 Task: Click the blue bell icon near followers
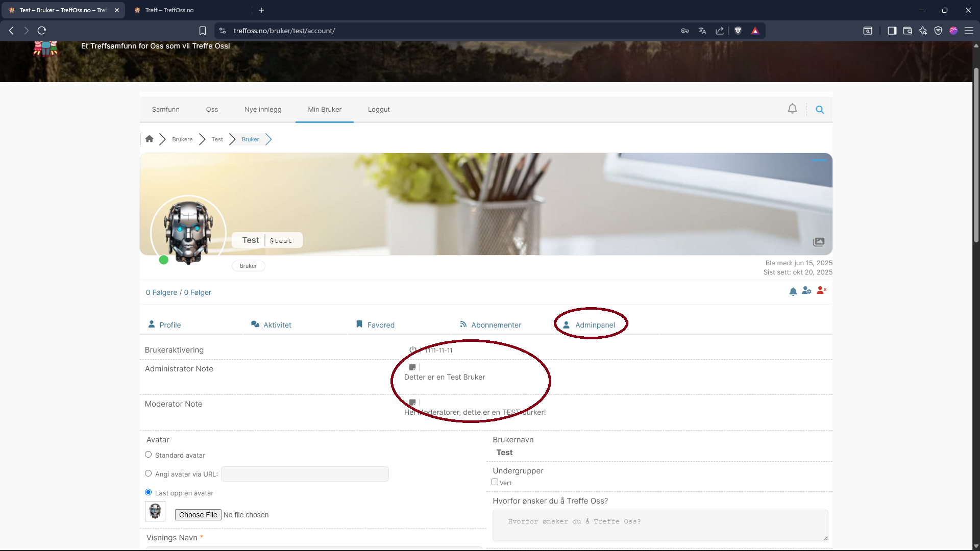tap(793, 291)
